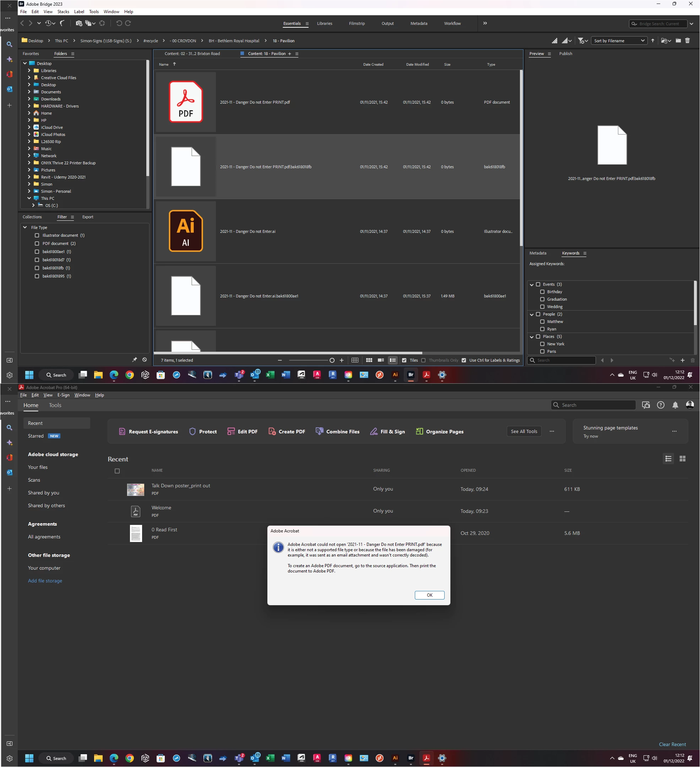Viewport: 700px width, 767px height.
Task: Enable the Thumbnails Only checkbox
Action: coord(423,360)
